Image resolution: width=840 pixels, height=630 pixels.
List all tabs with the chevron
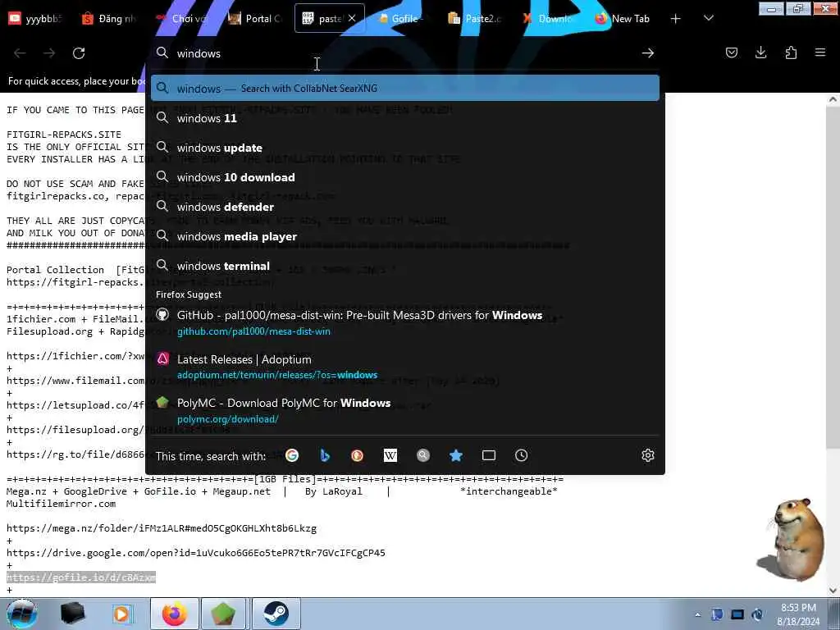pyautogui.click(x=708, y=18)
